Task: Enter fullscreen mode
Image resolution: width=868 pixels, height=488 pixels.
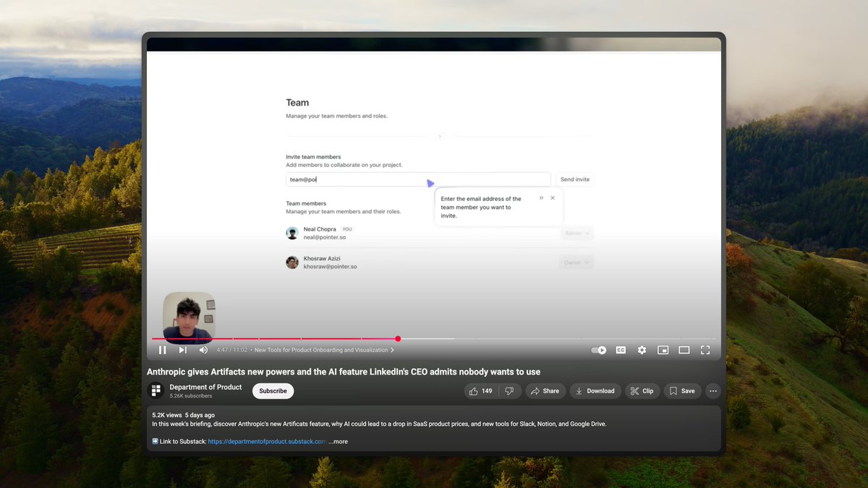Action: pos(705,350)
